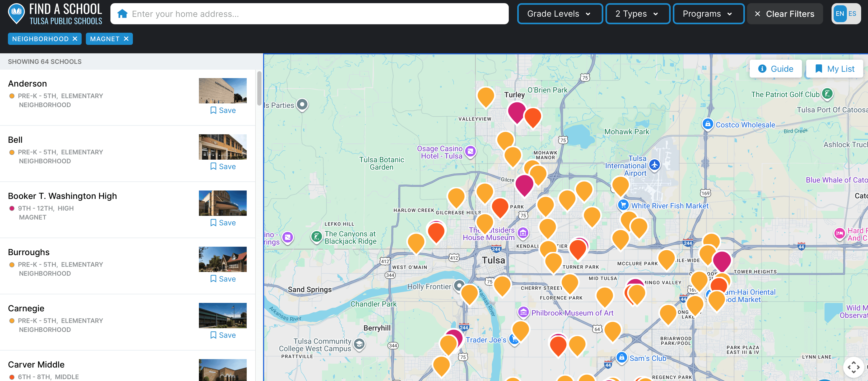Select the red-orange pin beside Turley's magenta pin
This screenshot has height=381, width=868.
point(533,118)
